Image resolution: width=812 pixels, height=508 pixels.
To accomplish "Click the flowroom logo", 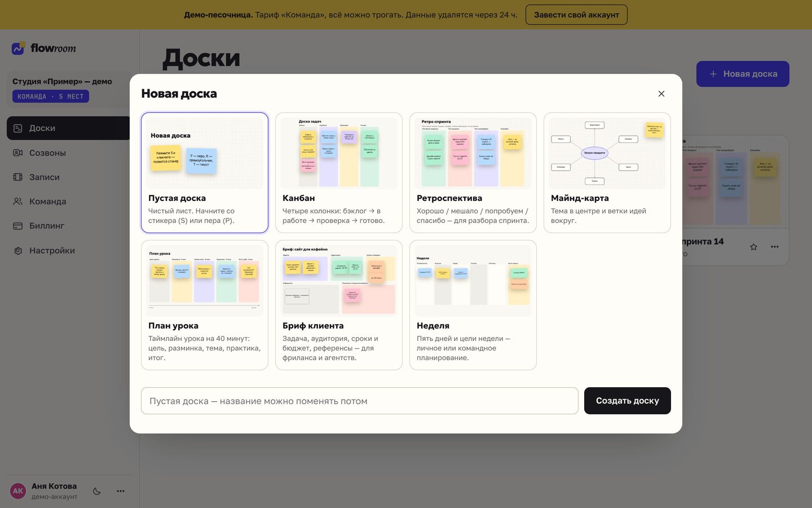I will pos(44,49).
